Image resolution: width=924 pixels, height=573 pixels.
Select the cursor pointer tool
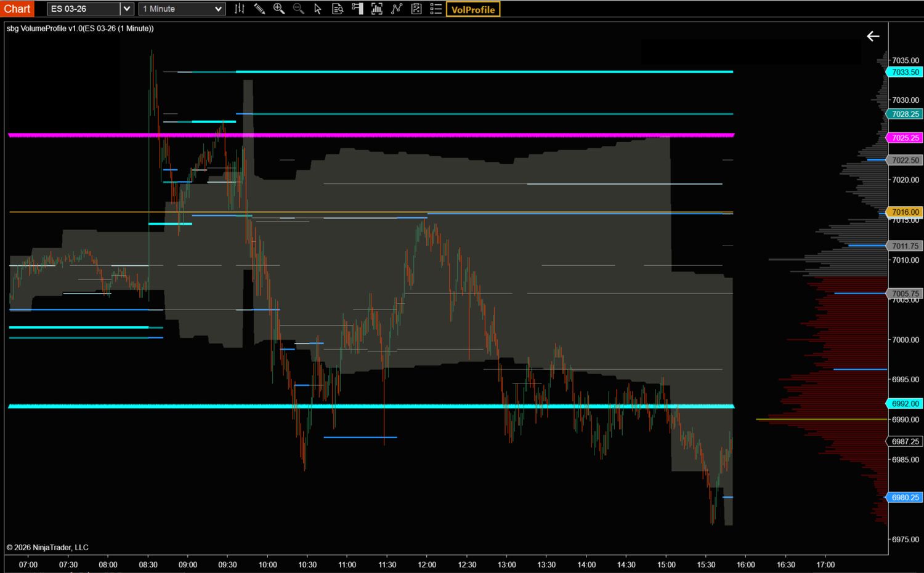click(318, 9)
